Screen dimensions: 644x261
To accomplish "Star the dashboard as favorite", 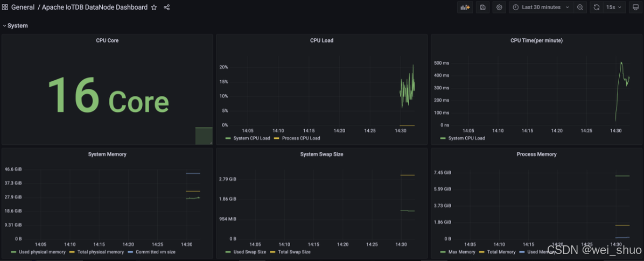I will tap(154, 8).
